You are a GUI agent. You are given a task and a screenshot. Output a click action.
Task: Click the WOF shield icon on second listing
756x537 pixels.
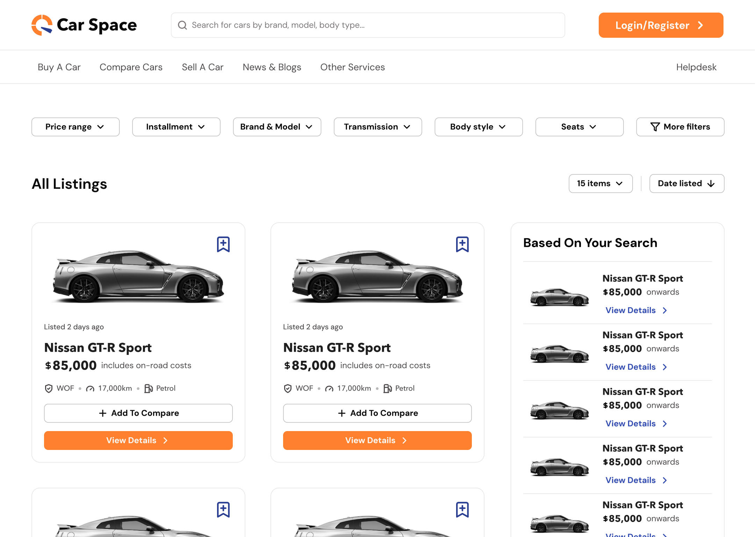(x=288, y=388)
